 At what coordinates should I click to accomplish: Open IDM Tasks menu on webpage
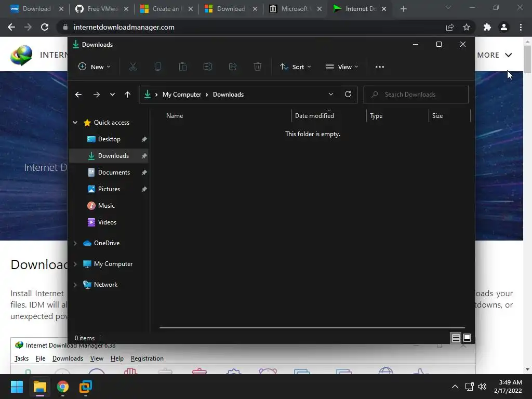[22, 358]
